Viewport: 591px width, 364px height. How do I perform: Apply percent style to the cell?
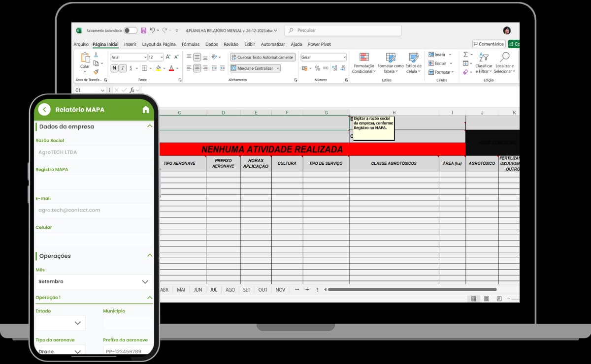[318, 68]
